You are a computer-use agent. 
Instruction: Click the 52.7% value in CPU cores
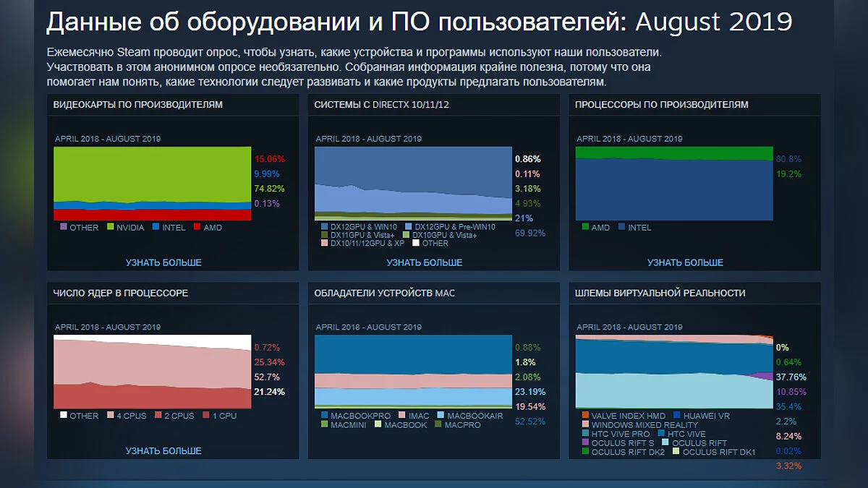coord(267,377)
